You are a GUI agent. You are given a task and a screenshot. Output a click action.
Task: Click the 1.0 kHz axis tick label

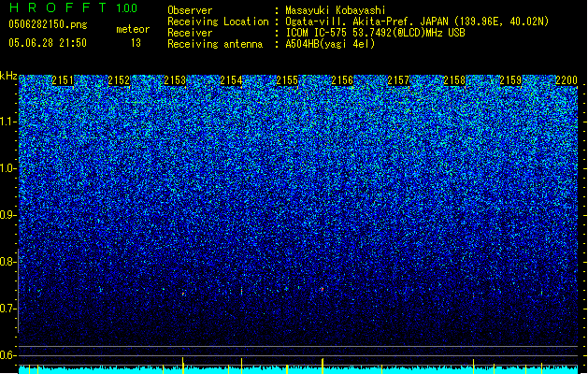point(7,169)
